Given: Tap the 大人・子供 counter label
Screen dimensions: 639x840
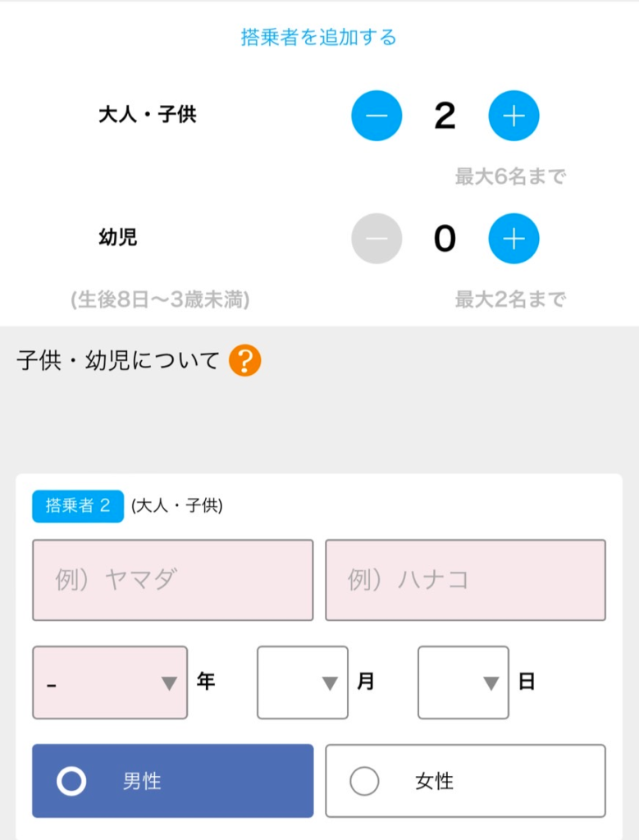Looking at the screenshot, I should (x=148, y=115).
